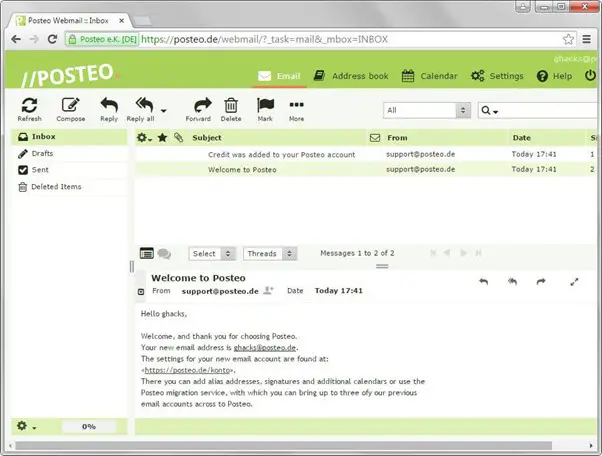The width and height of the screenshot is (602, 456).
Task: Select the 'Welcome to Posteo' message row
Action: 366,169
